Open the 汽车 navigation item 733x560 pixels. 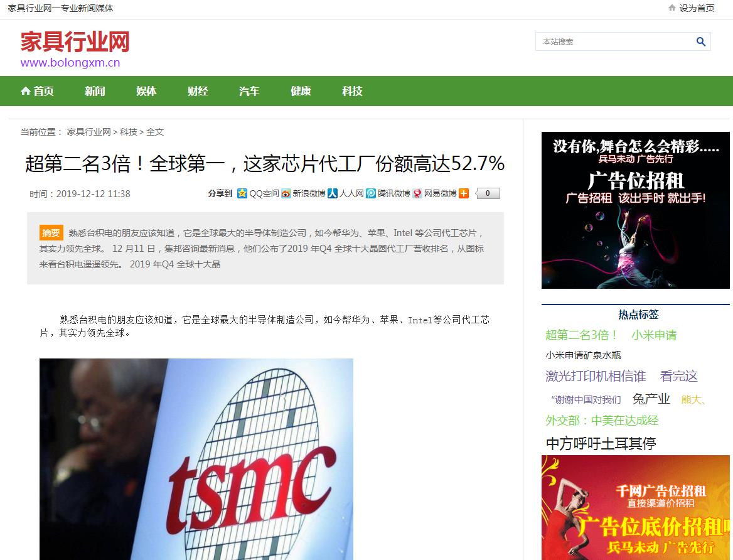[249, 91]
